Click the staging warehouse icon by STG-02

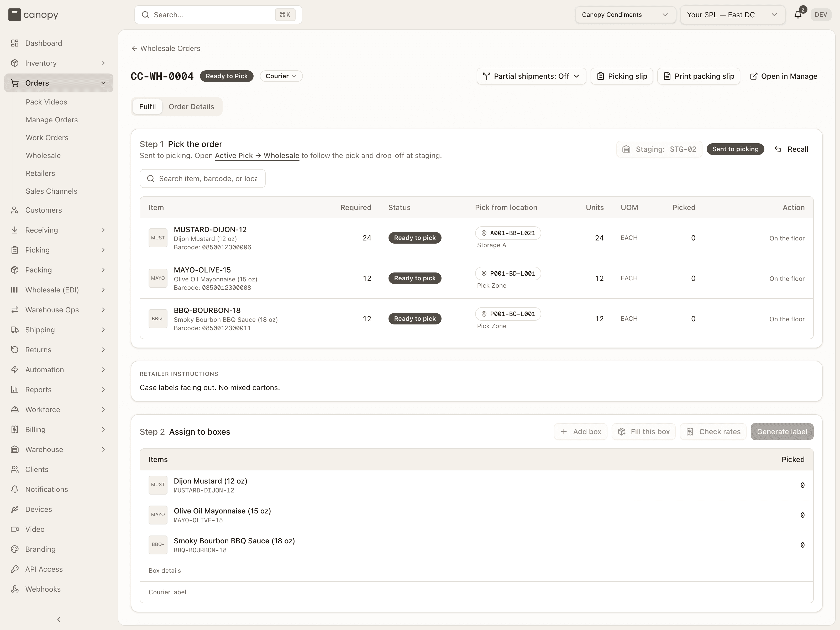pyautogui.click(x=626, y=149)
